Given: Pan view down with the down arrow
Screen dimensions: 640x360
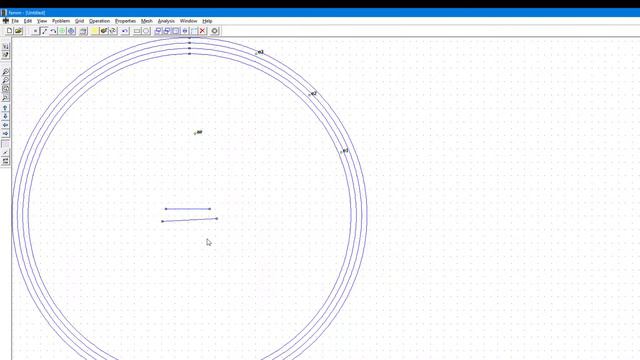Looking at the screenshot, I should (x=5, y=116).
